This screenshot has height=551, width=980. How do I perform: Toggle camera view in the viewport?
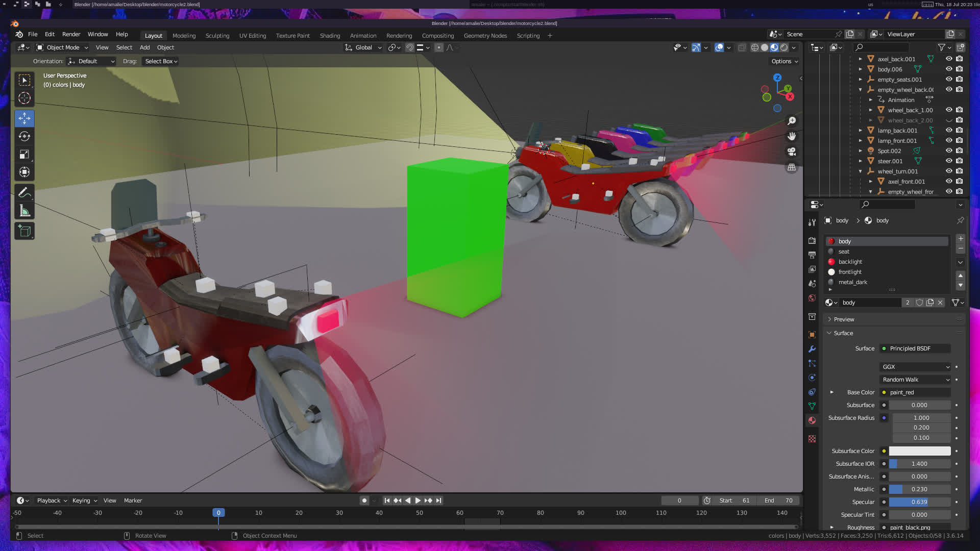pos(792,152)
